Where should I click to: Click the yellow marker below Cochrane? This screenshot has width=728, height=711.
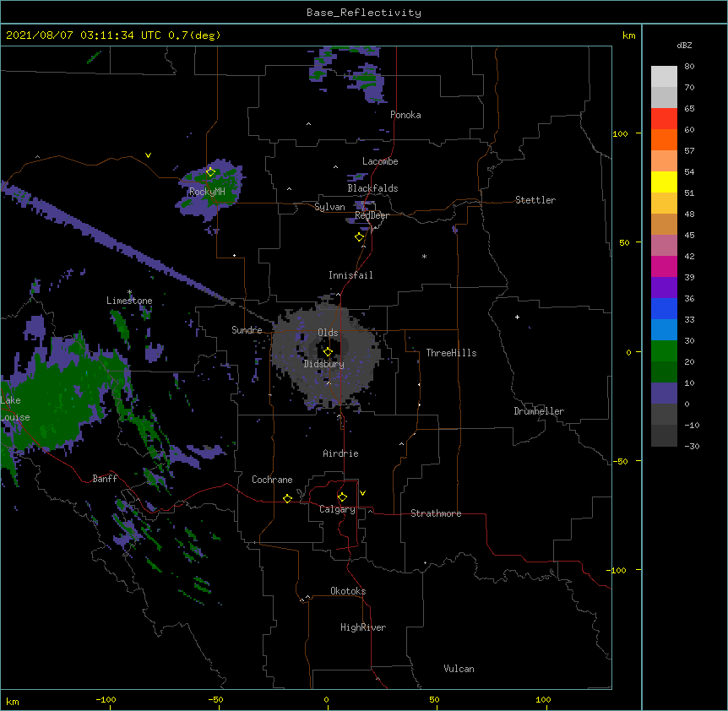click(x=287, y=498)
